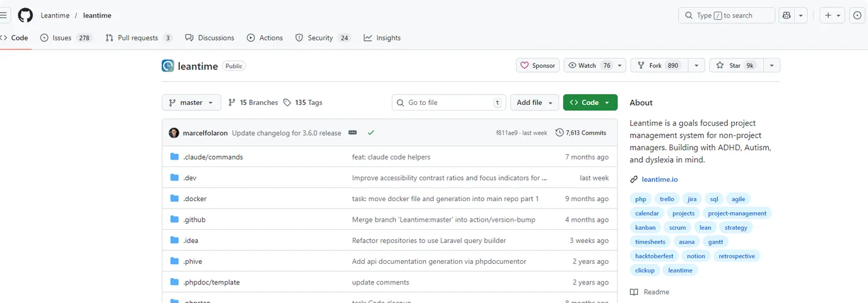Open the Discussions tab
The width and height of the screenshot is (868, 303).
(210, 38)
